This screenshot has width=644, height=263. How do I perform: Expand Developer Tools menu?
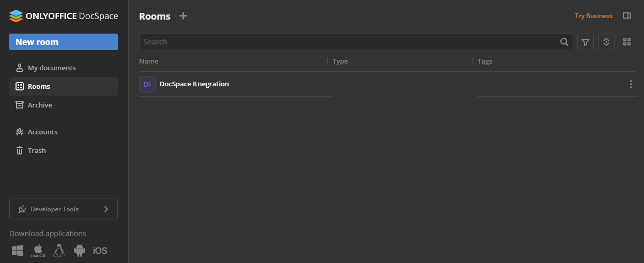click(x=64, y=209)
